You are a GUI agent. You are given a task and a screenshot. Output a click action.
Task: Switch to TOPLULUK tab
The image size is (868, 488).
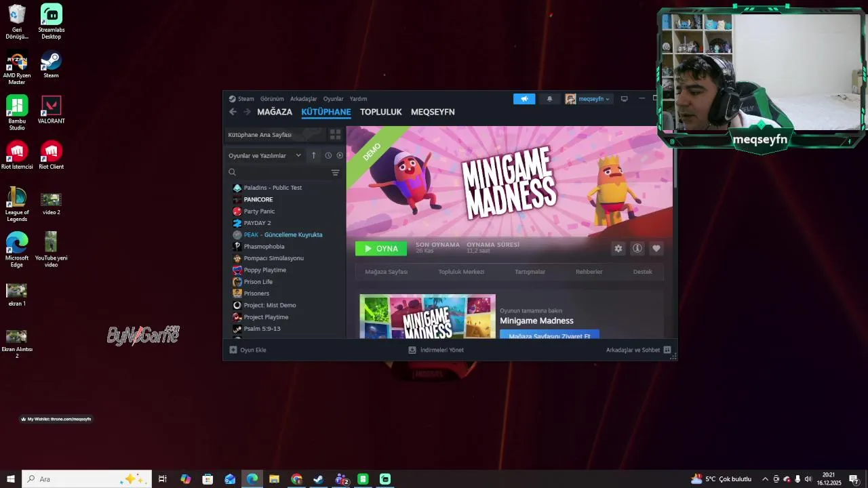tap(381, 112)
